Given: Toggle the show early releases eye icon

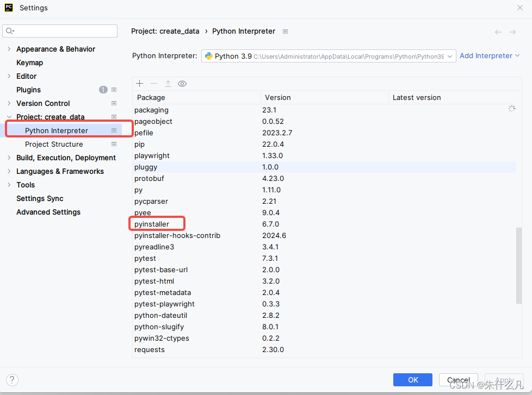Looking at the screenshot, I should (182, 84).
